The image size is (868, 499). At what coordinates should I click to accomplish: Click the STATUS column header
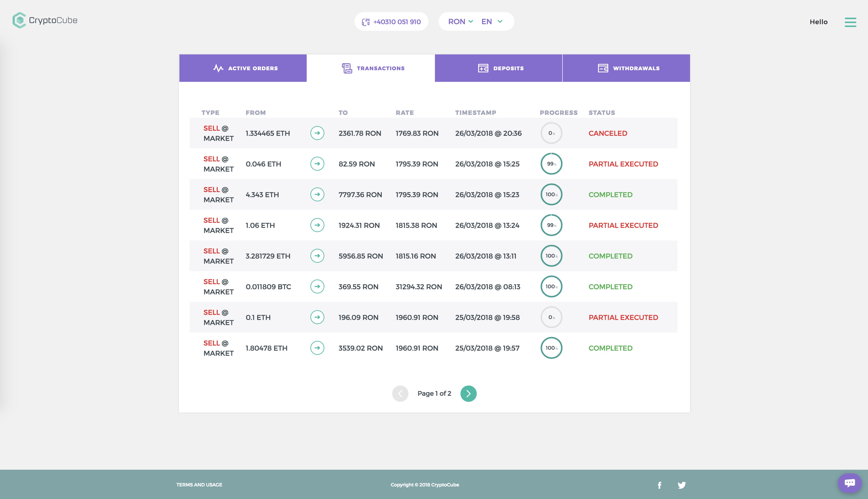coord(602,112)
